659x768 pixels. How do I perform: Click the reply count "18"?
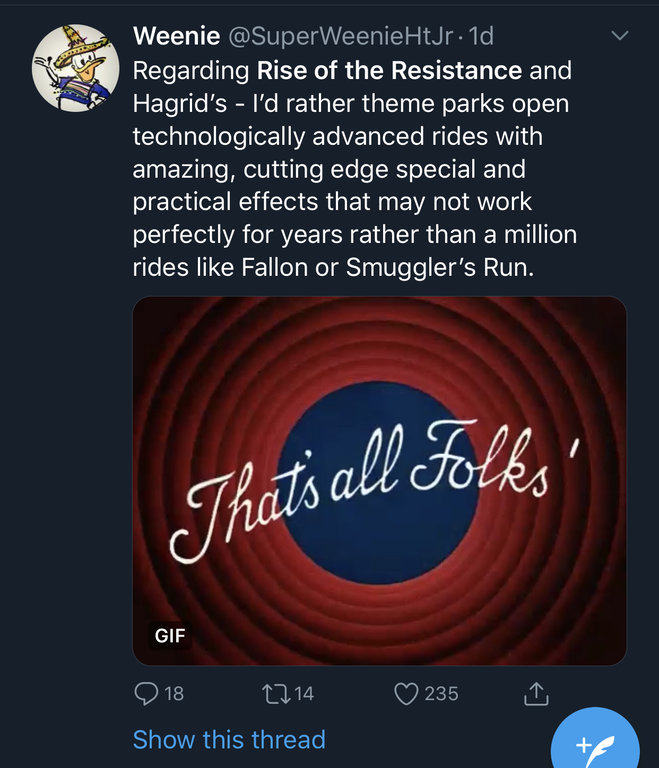(173, 692)
